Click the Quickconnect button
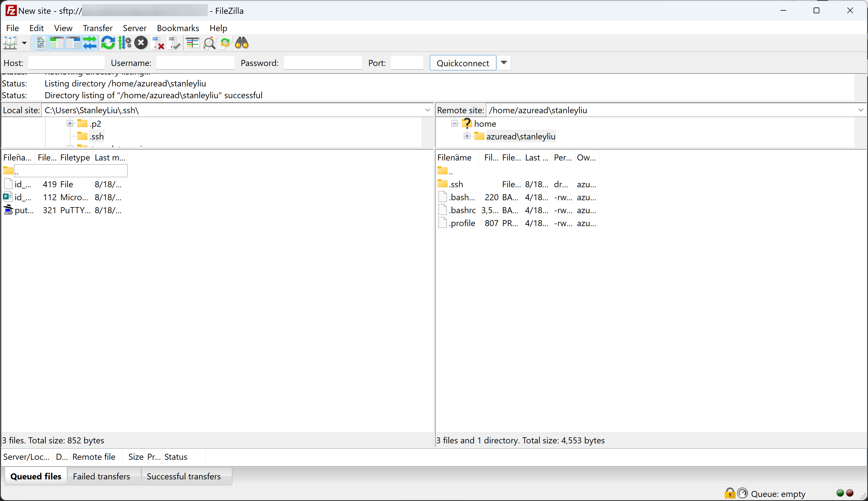This screenshot has width=868, height=501. pos(462,63)
